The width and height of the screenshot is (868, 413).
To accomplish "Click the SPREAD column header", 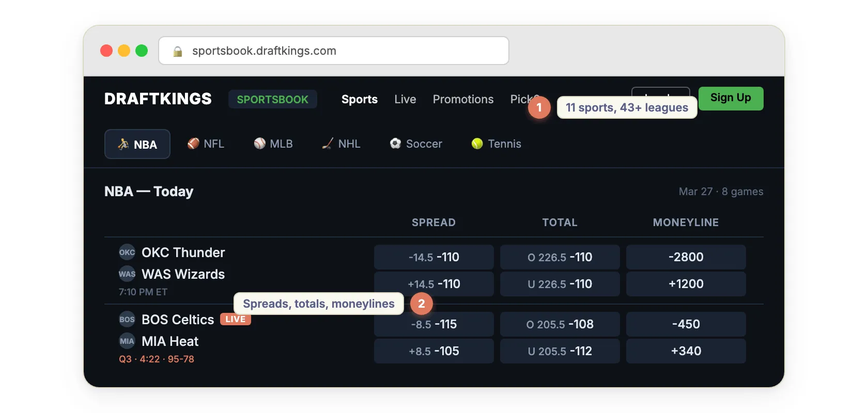I will click(433, 223).
